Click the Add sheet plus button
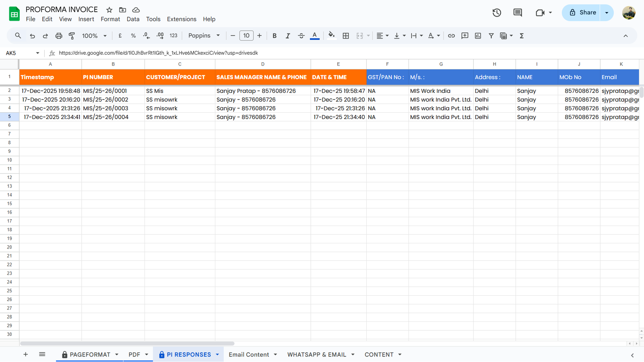 (25, 354)
